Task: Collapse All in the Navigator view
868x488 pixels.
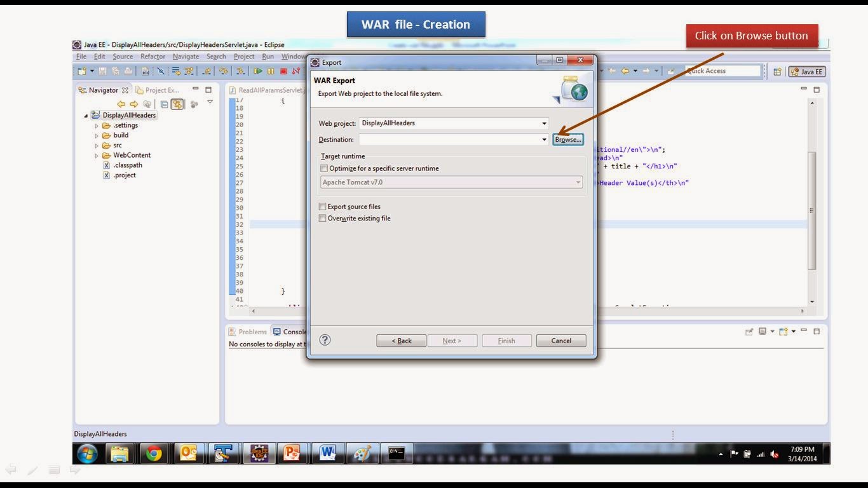Action: coord(165,104)
